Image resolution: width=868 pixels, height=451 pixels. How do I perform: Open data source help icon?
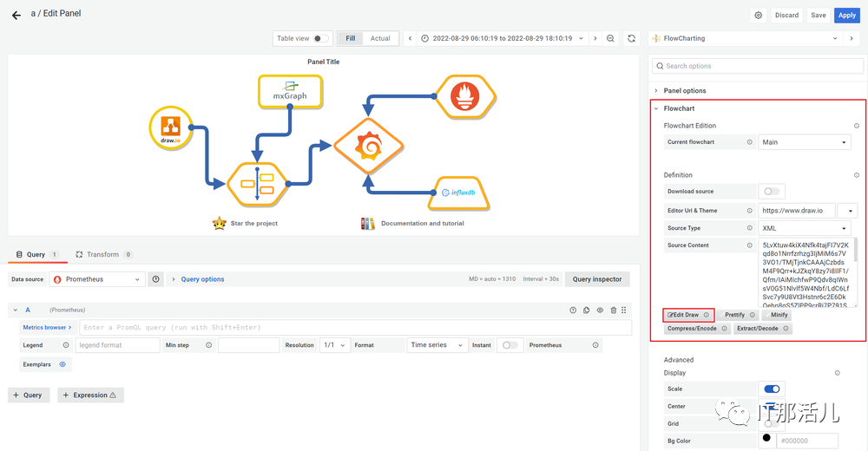point(156,279)
